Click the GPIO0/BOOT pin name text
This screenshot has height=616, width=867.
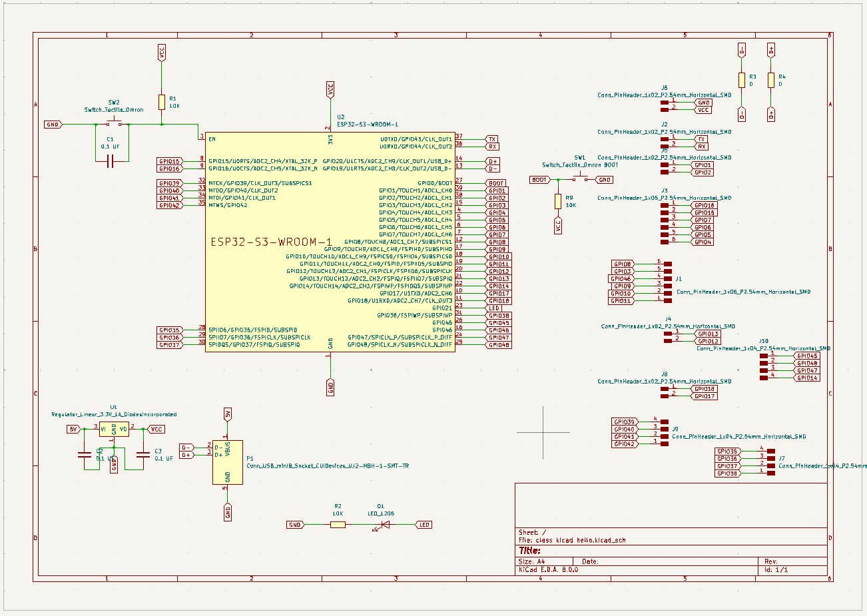coord(435,183)
